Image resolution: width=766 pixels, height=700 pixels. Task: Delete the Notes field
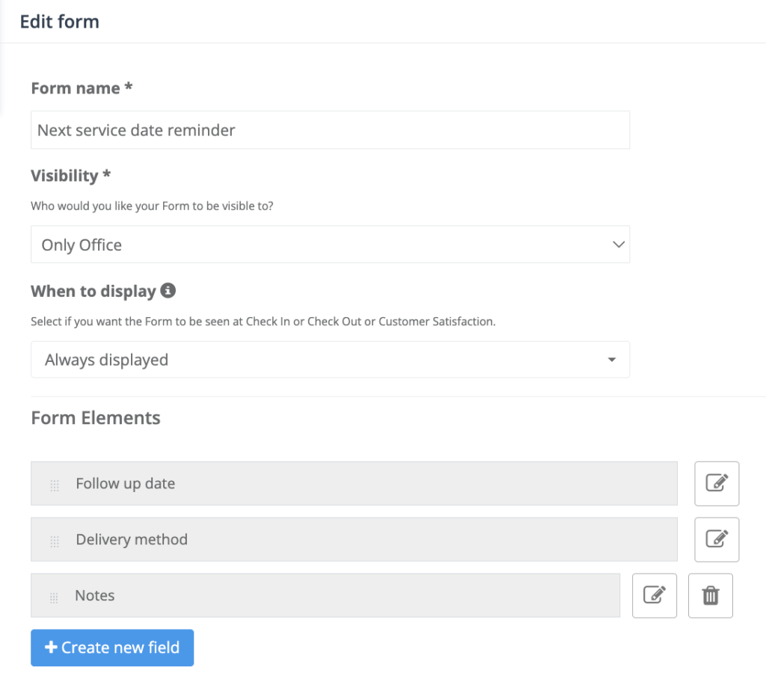coord(711,595)
